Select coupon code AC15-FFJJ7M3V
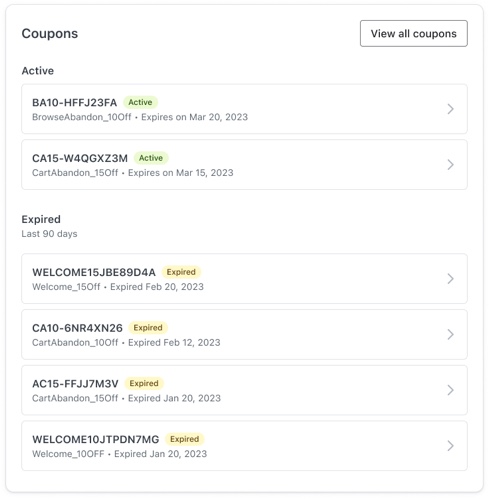This screenshot has height=499, width=489. coord(75,384)
